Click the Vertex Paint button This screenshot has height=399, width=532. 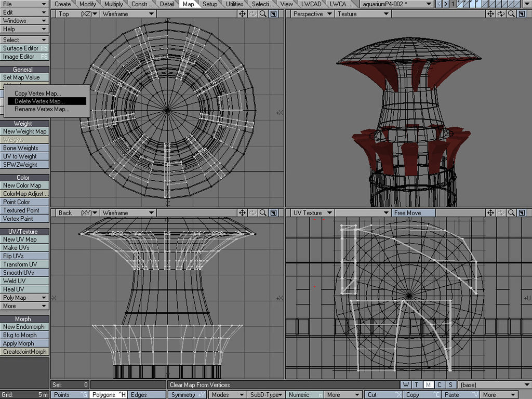coord(24,219)
